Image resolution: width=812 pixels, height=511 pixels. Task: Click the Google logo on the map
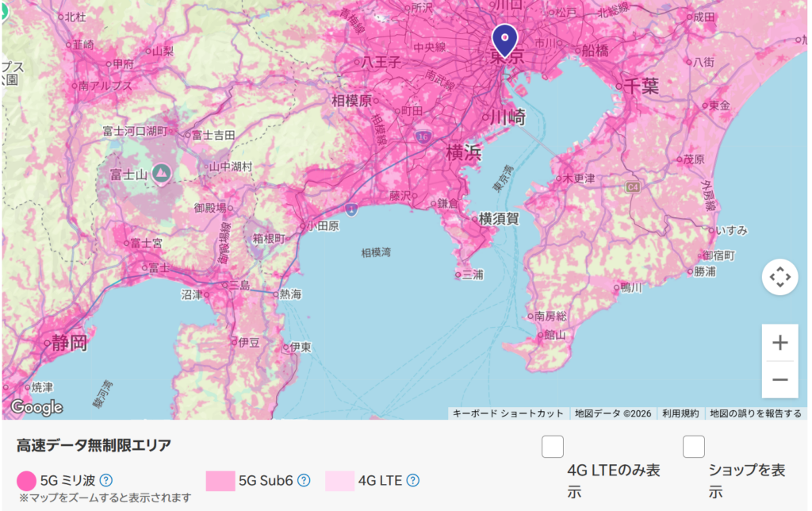36,407
